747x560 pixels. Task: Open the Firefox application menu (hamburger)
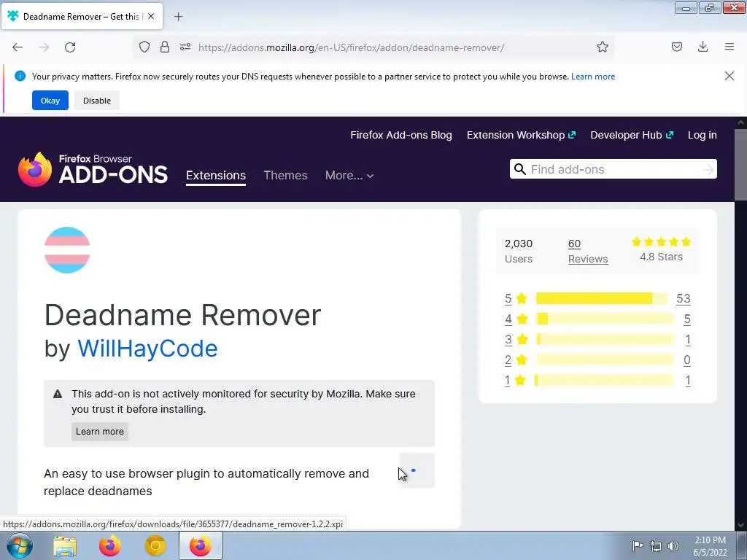(729, 47)
